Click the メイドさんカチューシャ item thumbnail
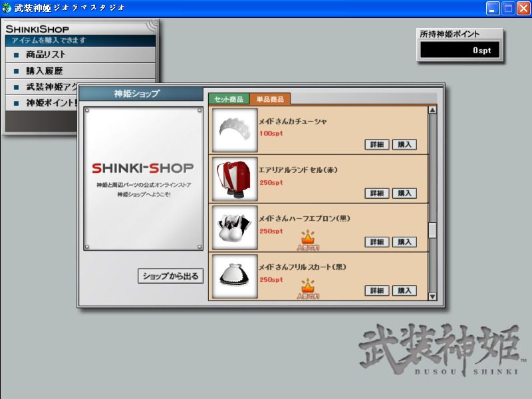Viewport: 532px width, 399px height. coord(235,130)
